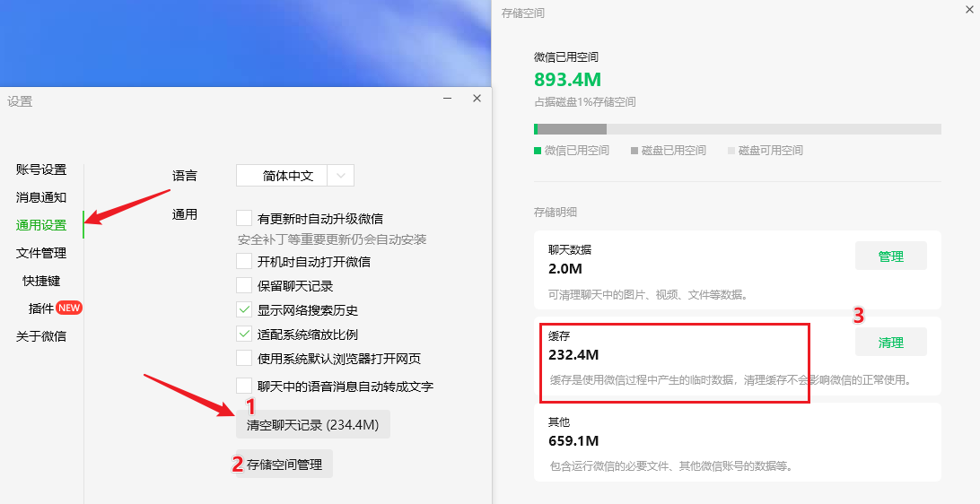
Task: Open the 文件管理 section
Action: [x=41, y=253]
